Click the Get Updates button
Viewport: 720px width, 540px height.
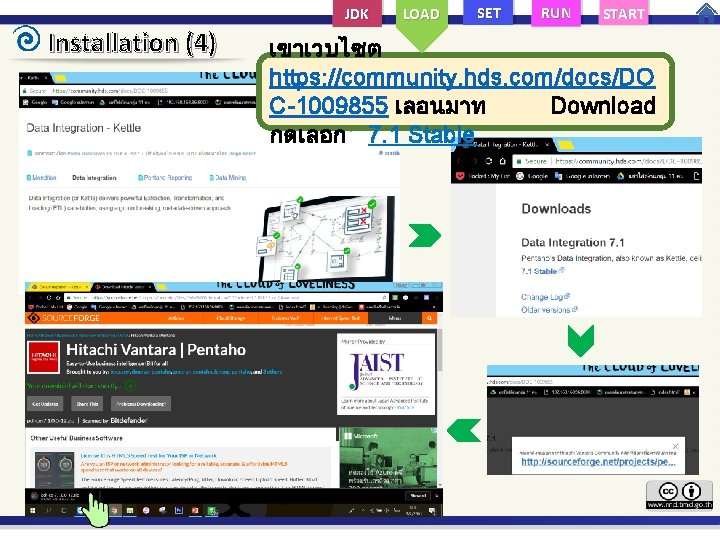point(45,404)
